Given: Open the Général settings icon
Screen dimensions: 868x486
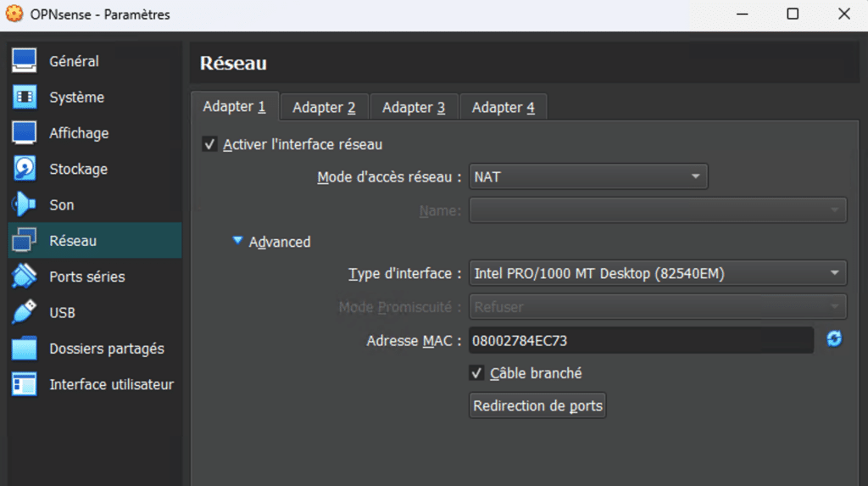Looking at the screenshot, I should (x=25, y=60).
